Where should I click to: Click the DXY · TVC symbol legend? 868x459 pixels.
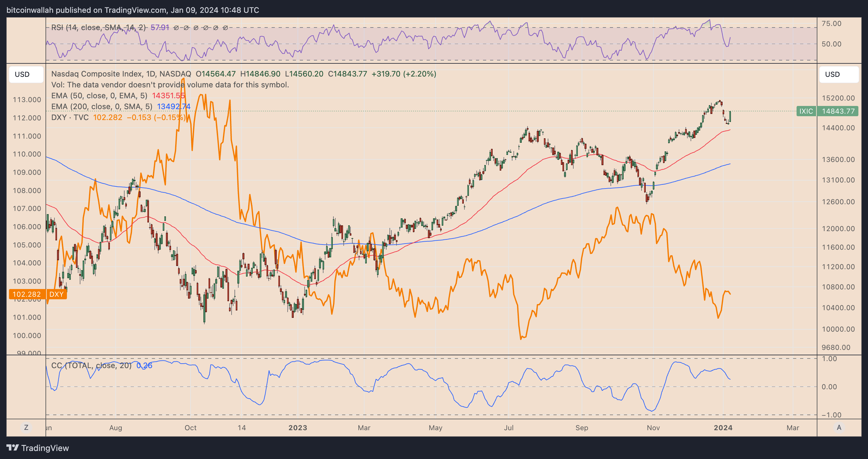coord(70,117)
